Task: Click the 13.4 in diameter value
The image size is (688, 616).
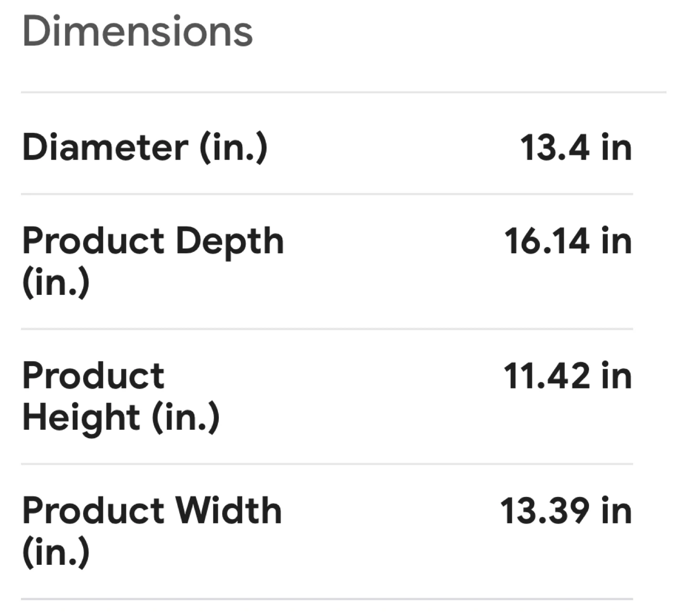Action: tap(575, 147)
